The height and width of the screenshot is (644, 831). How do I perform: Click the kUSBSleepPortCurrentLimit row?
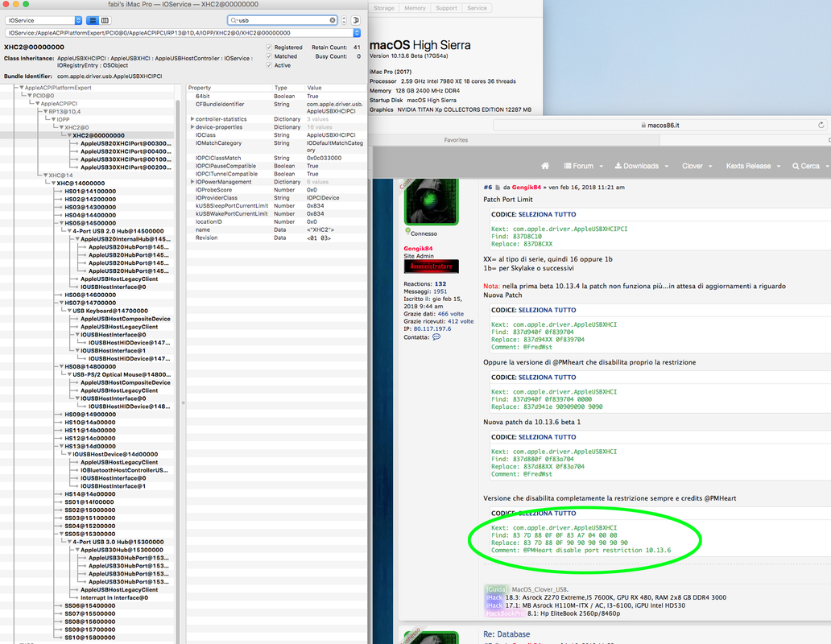277,205
